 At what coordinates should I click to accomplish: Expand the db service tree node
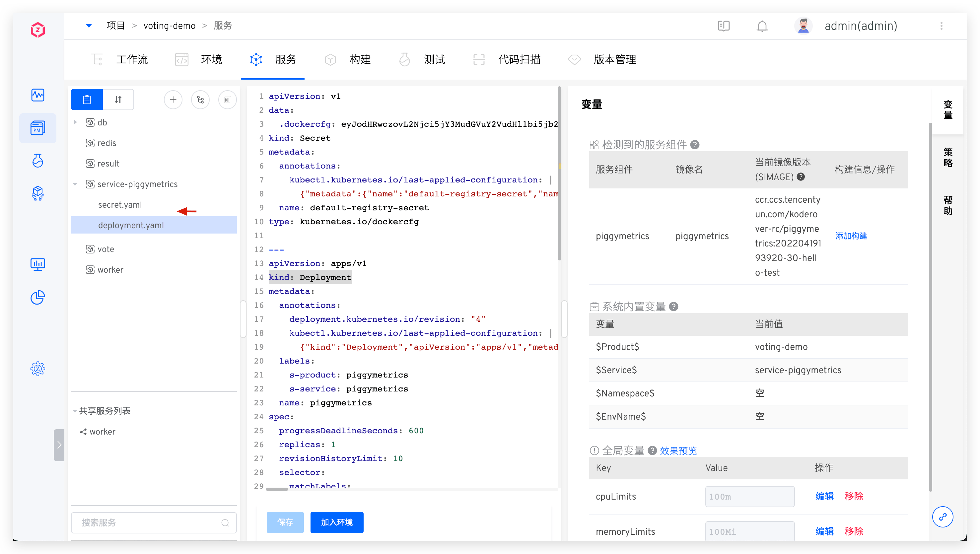tap(75, 122)
